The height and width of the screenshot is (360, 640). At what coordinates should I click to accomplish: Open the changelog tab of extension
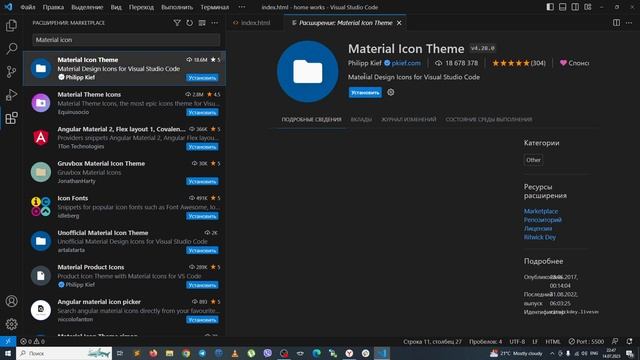click(x=409, y=120)
